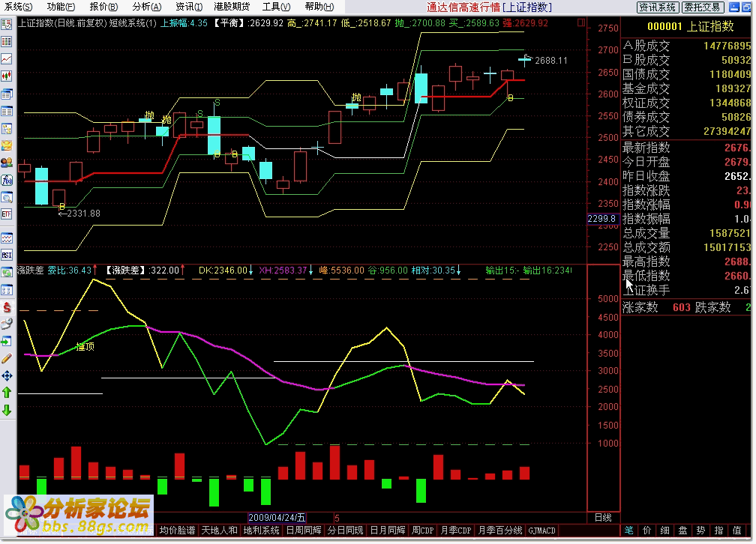Click the wavy indicator lines icon

[x=7, y=238]
